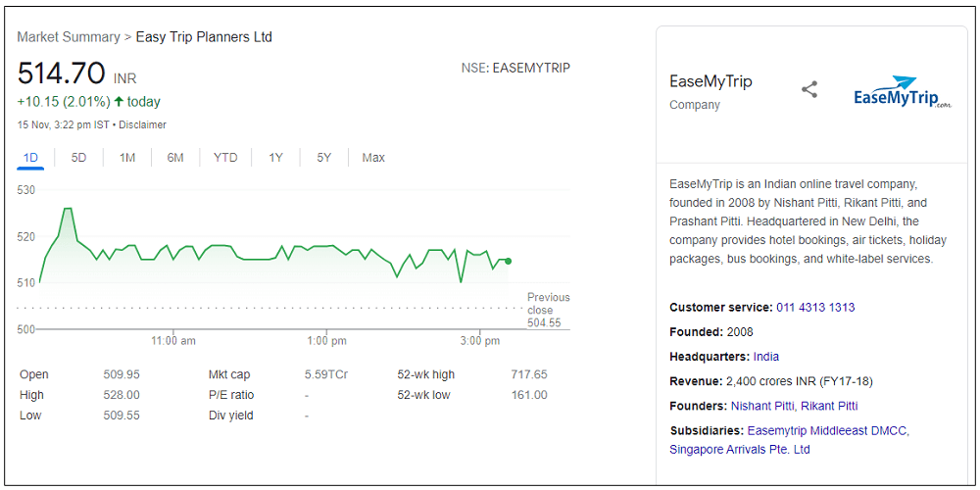The width and height of the screenshot is (980, 490).
Task: View the 5Y chart range
Action: click(323, 158)
